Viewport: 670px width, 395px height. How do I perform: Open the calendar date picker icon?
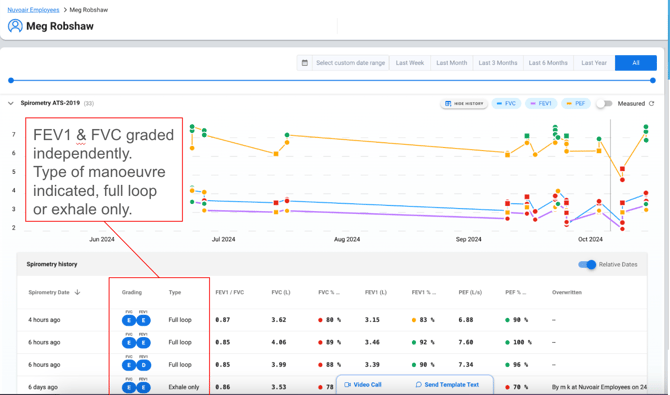click(x=305, y=63)
